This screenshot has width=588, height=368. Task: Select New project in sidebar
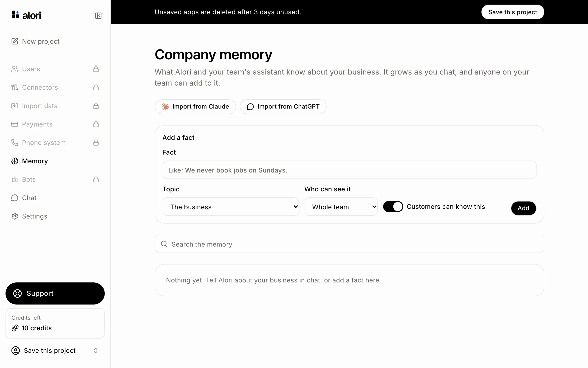click(55, 41)
